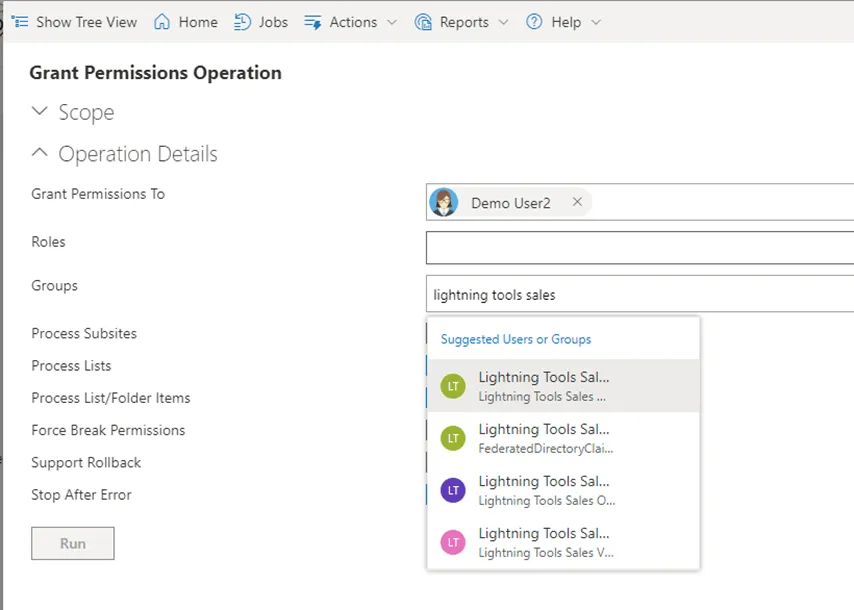The image size is (854, 610).
Task: Open the Help dropdown chevron
Action: 596,22
